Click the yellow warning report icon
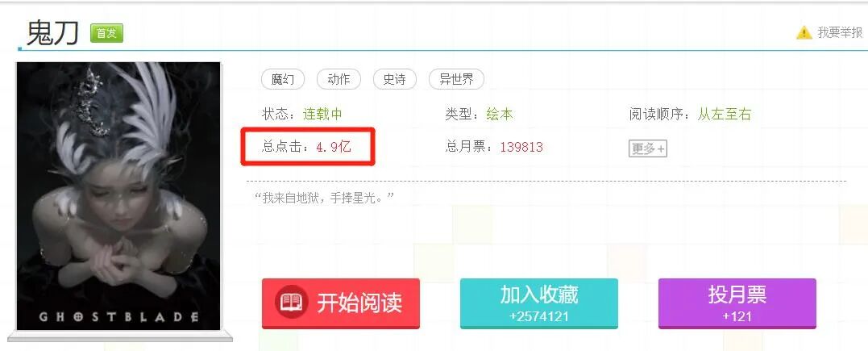The height and width of the screenshot is (351, 868). coord(804,33)
